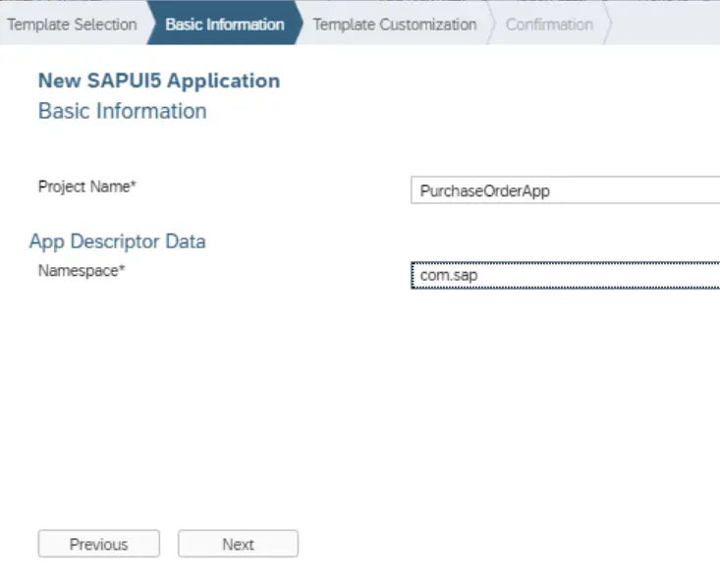Focus the Project Name input field

point(565,190)
